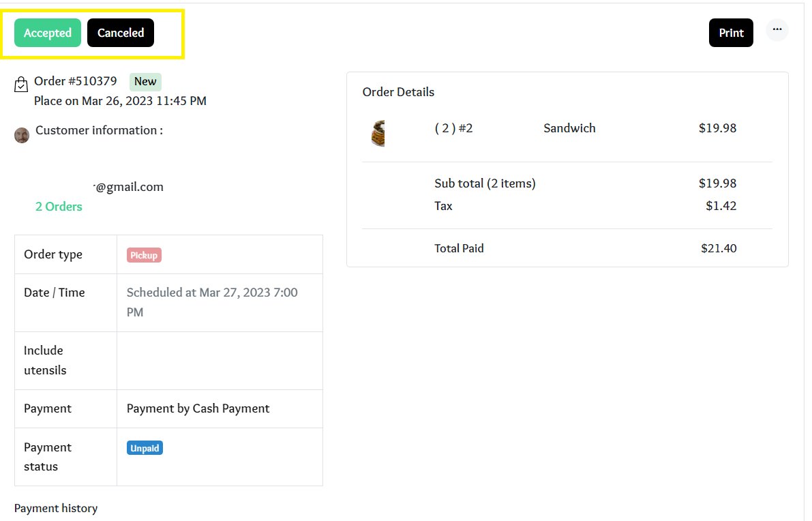Viewport: 812px width, 521px height.
Task: Click the Total Paid label
Action: point(459,248)
